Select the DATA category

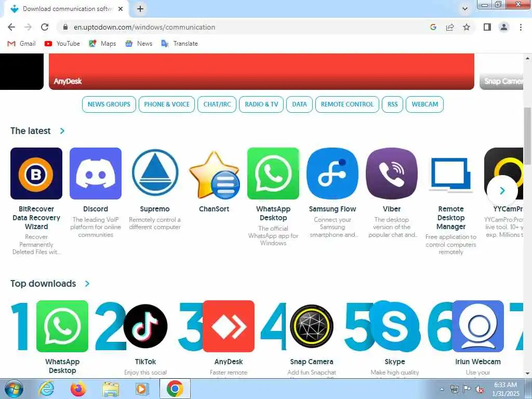pyautogui.click(x=299, y=104)
